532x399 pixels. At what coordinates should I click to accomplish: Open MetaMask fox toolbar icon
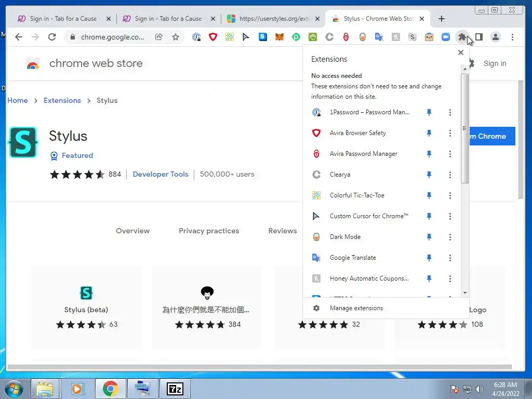[279, 37]
